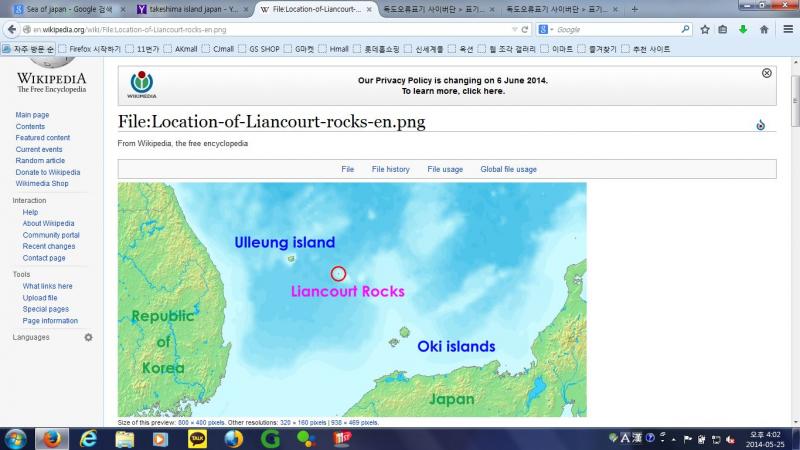Open the Hmall bookmark
Viewport: 800px width, 450px height.
tap(334, 49)
